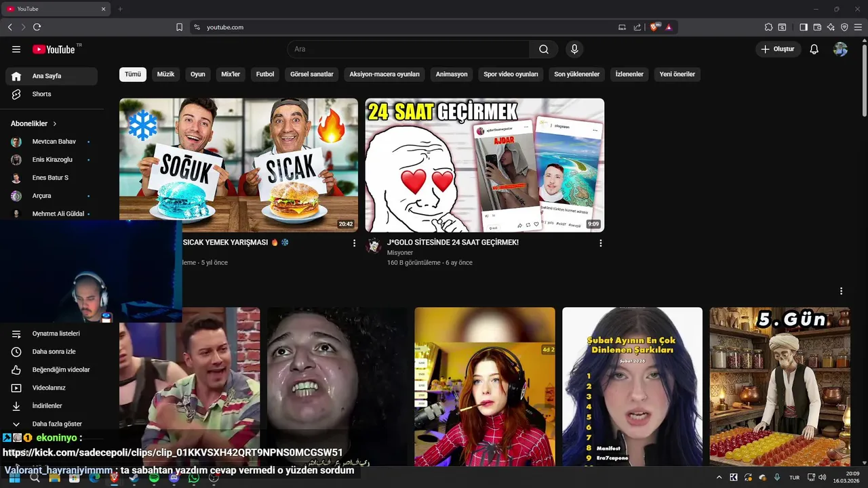Image resolution: width=868 pixels, height=488 pixels.
Task: Open Brave Leo AI sparkle icon
Action: click(x=831, y=27)
